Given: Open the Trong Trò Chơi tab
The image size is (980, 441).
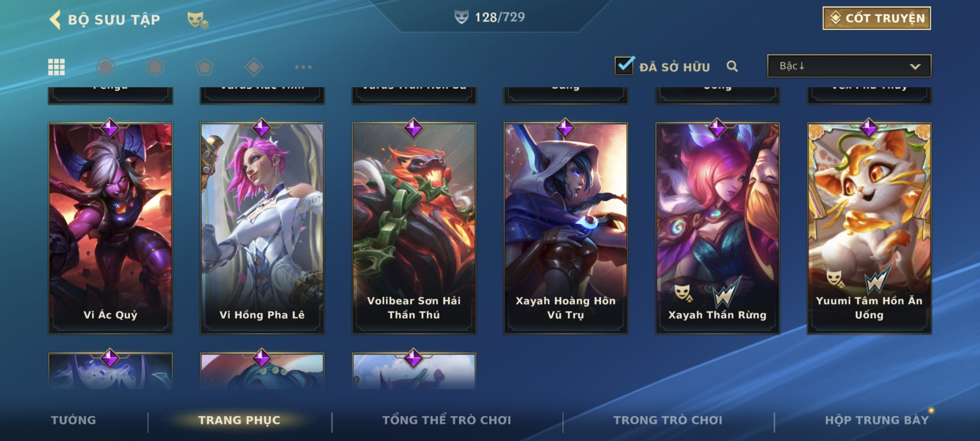Looking at the screenshot, I should (668, 420).
